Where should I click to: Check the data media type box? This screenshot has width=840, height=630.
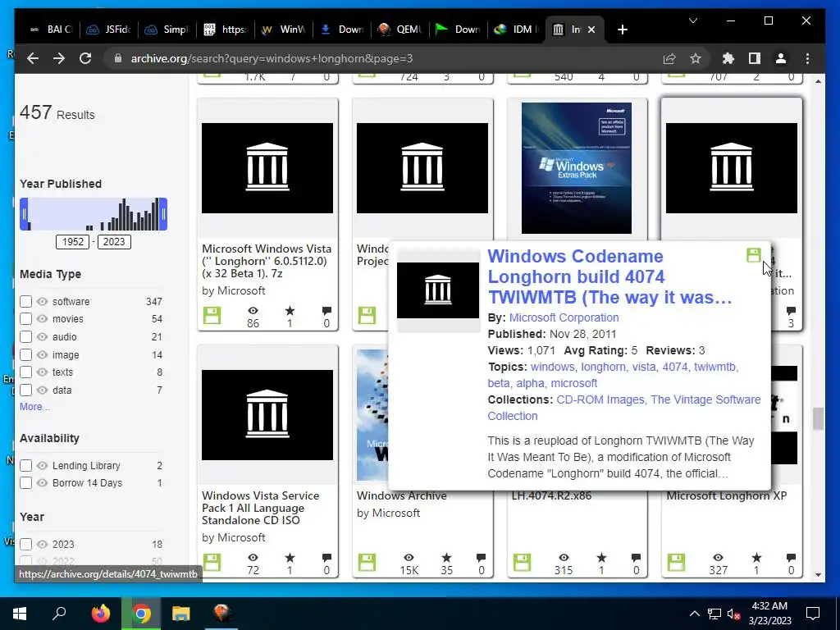[x=25, y=390]
